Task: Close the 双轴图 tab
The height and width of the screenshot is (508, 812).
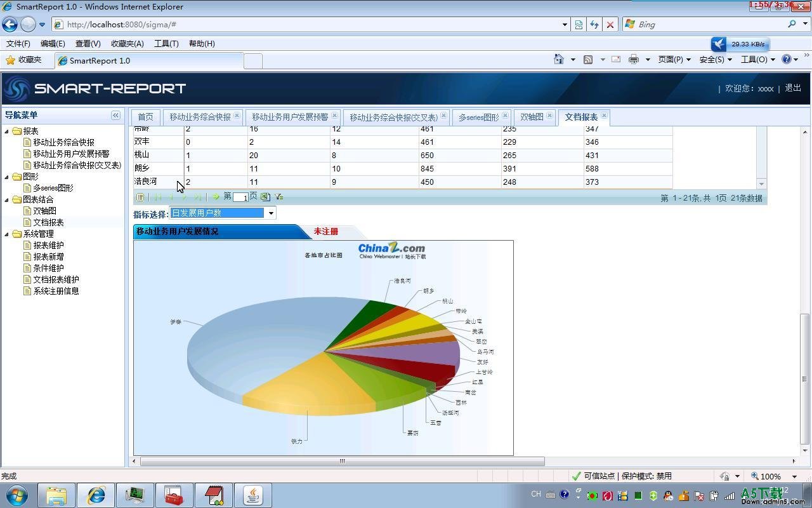Action: (x=550, y=116)
